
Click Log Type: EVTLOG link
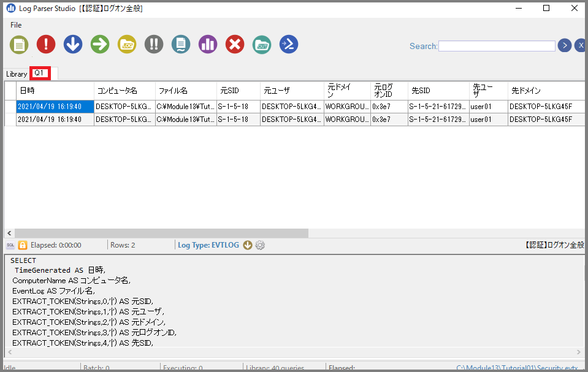[x=208, y=245]
